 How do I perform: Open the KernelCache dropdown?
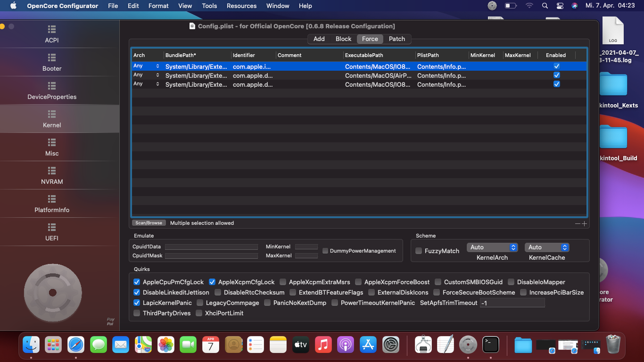[x=547, y=247]
